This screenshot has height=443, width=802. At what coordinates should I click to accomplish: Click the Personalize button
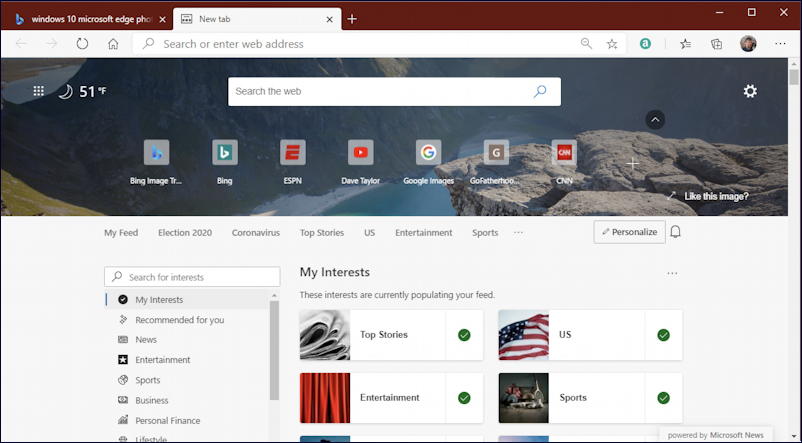[x=630, y=232]
